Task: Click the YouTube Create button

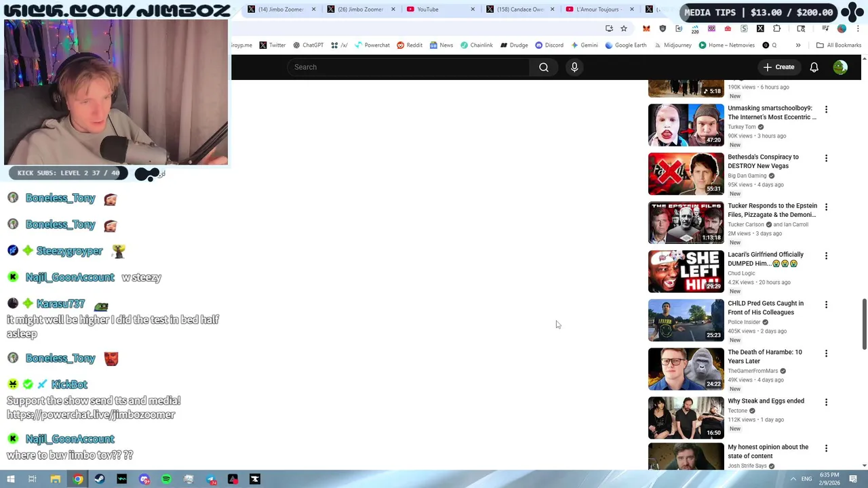Action: coord(778,67)
